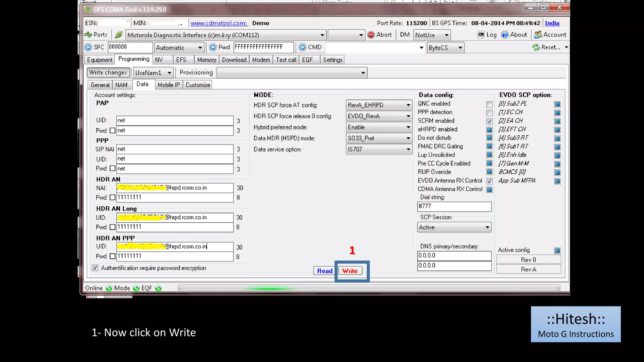Click the DFS CDMA Tool title icon
Viewport: 644px width, 362px height.
pyautogui.click(x=87, y=9)
